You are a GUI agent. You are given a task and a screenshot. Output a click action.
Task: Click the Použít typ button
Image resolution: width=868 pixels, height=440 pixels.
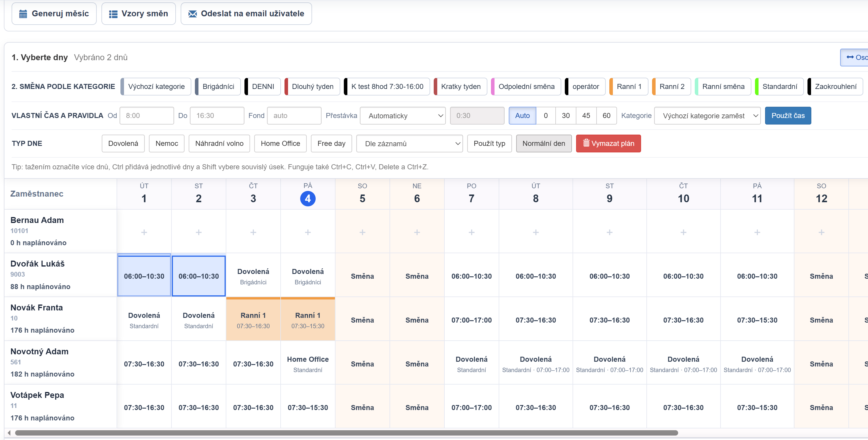(x=489, y=144)
